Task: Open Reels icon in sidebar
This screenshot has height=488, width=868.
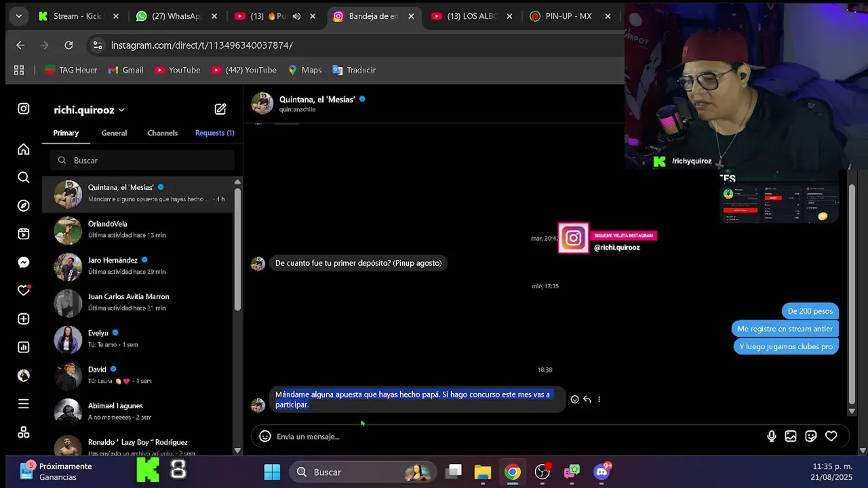Action: [24, 234]
